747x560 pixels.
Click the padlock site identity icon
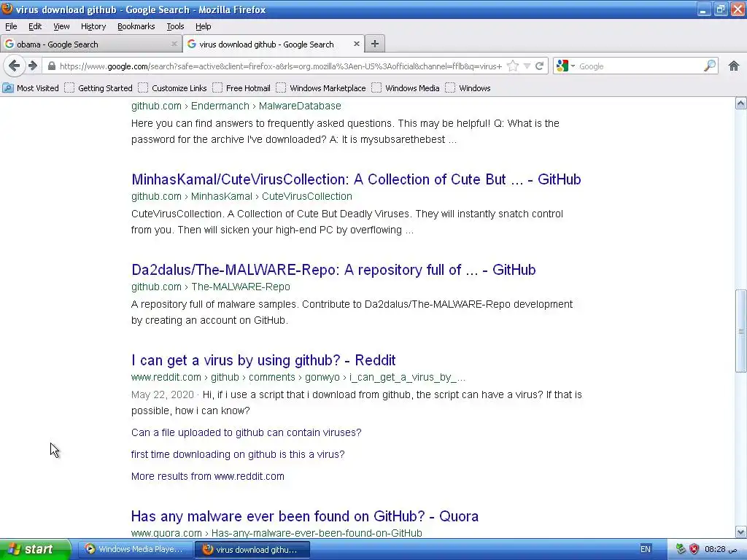click(52, 66)
